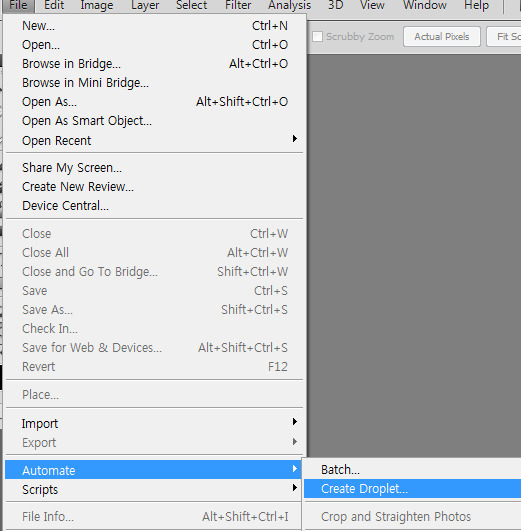Open the Select menu
Screen dimensions: 521x531
[191, 6]
